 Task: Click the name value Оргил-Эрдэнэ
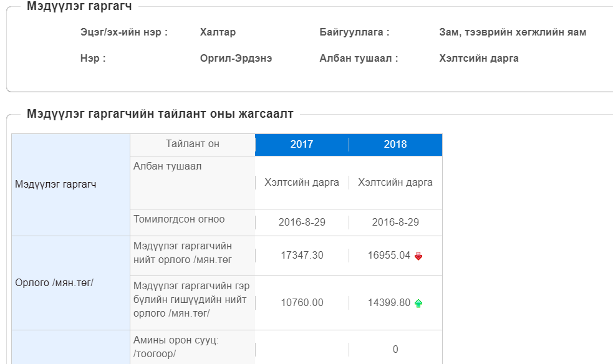tap(236, 59)
